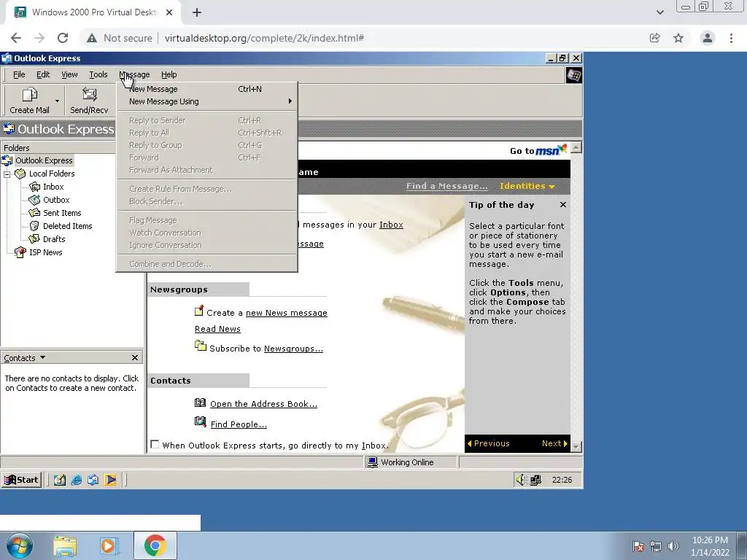This screenshot has width=747, height=560.
Task: Reload the browser page
Action: 63,38
